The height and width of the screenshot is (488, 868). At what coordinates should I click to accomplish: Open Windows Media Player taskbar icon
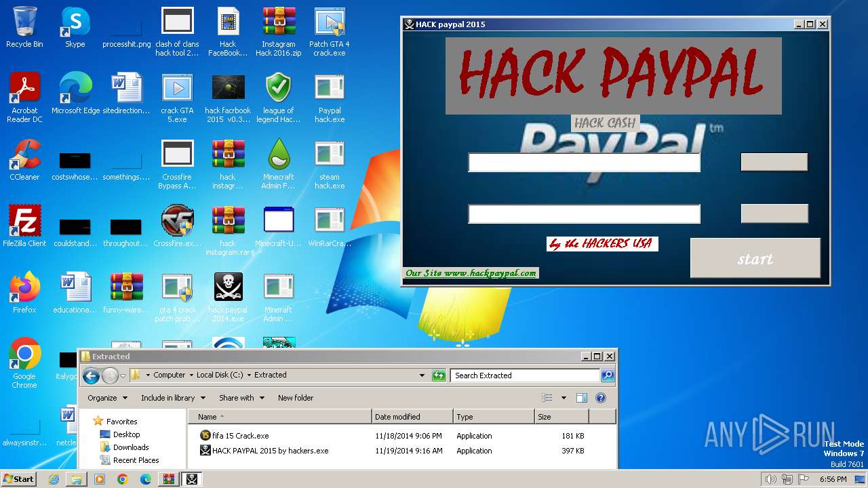pyautogui.click(x=100, y=479)
